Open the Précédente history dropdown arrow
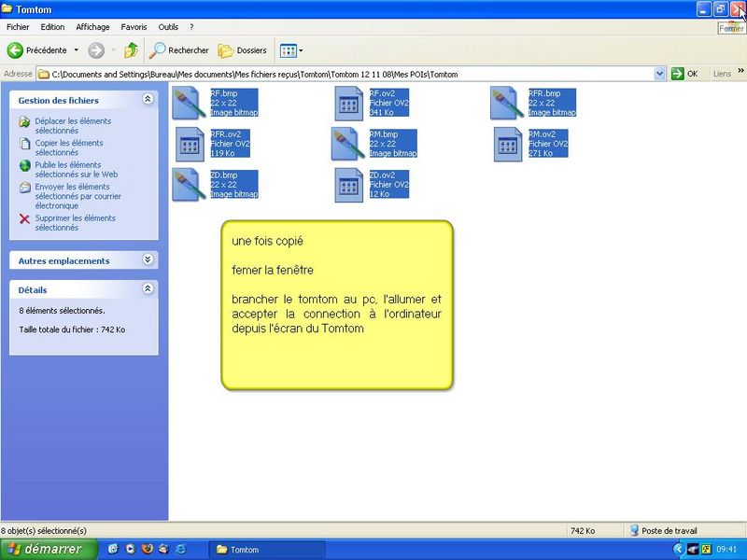This screenshot has height=560, width=747. (x=76, y=50)
